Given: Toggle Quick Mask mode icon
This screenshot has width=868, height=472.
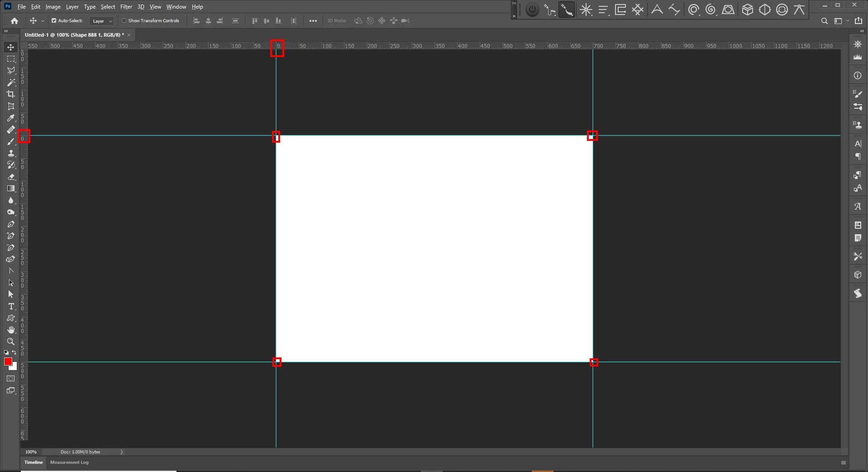Looking at the screenshot, I should (x=11, y=379).
